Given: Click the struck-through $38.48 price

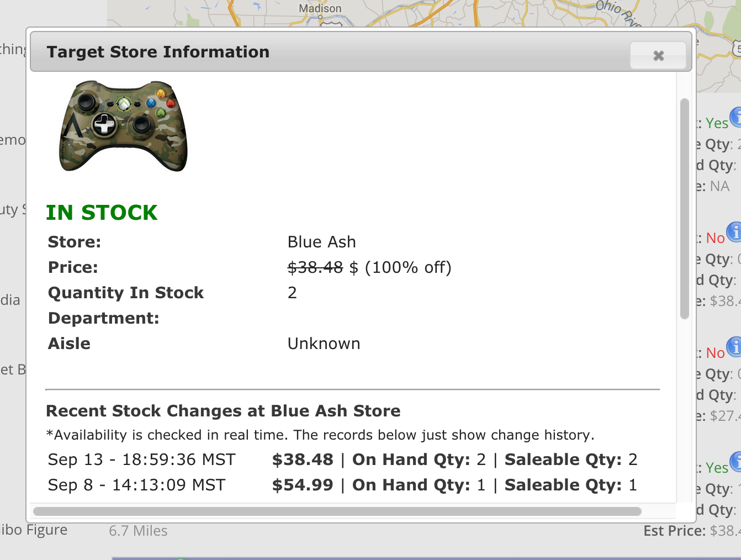Looking at the screenshot, I should pos(315,267).
